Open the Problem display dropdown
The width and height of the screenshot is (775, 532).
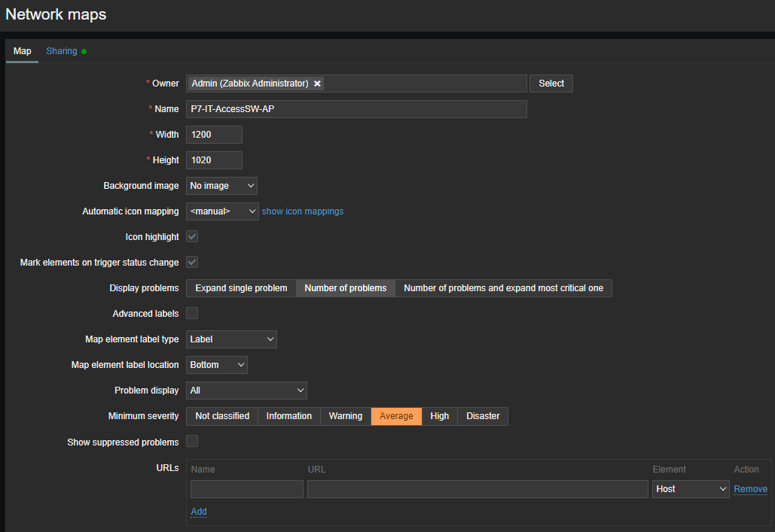point(246,391)
